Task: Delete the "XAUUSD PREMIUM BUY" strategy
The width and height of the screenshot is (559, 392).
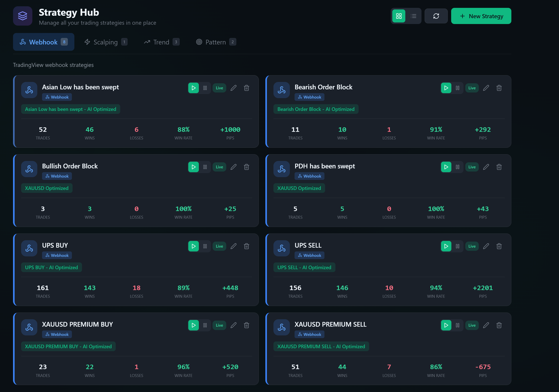Action: [x=246, y=325]
